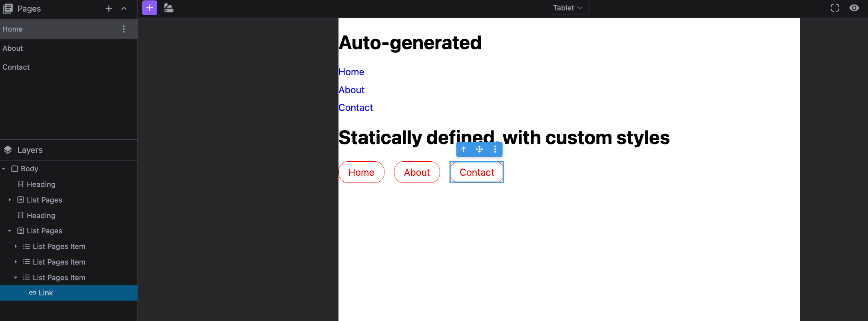Click the Layers panel title
Screen dimensions: 868x321
[x=30, y=150]
